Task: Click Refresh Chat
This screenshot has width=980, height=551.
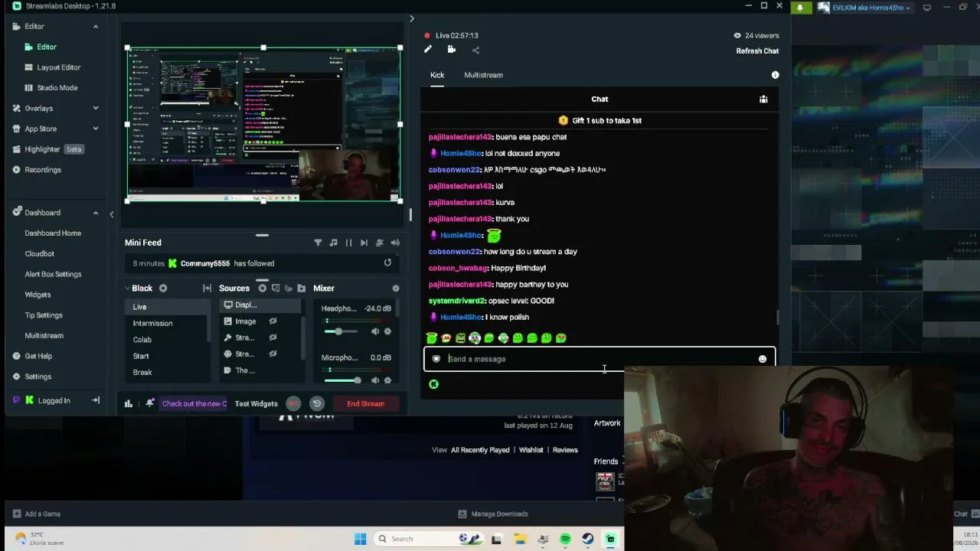Action: pos(757,51)
